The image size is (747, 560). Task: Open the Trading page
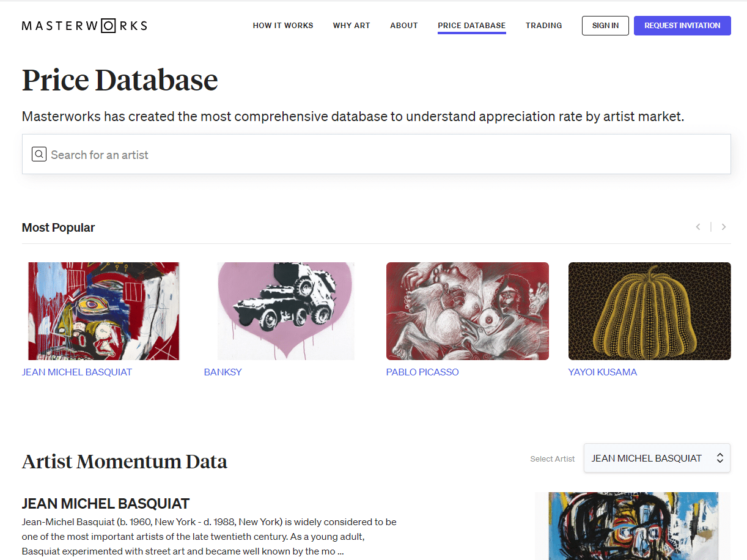(x=544, y=26)
